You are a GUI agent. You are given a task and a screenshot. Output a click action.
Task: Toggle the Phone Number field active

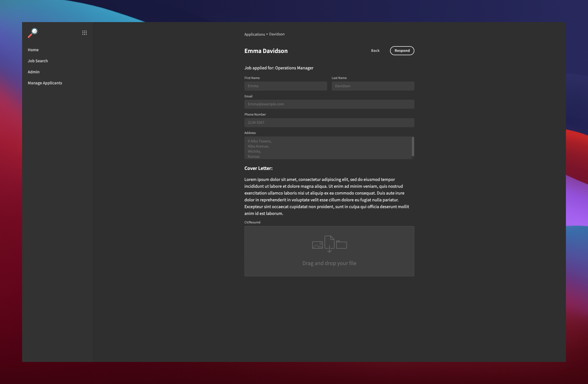[x=329, y=122]
